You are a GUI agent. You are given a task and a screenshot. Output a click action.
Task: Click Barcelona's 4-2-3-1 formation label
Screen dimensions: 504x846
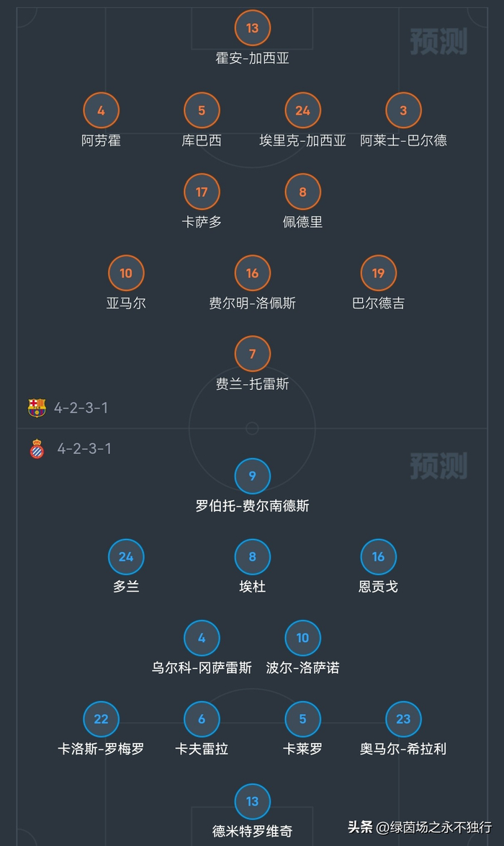point(81,408)
